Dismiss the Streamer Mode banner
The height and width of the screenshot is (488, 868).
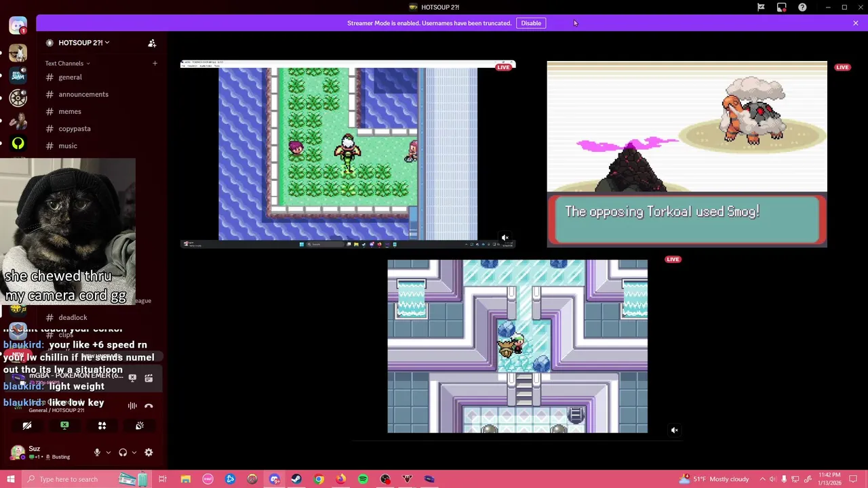click(x=855, y=23)
